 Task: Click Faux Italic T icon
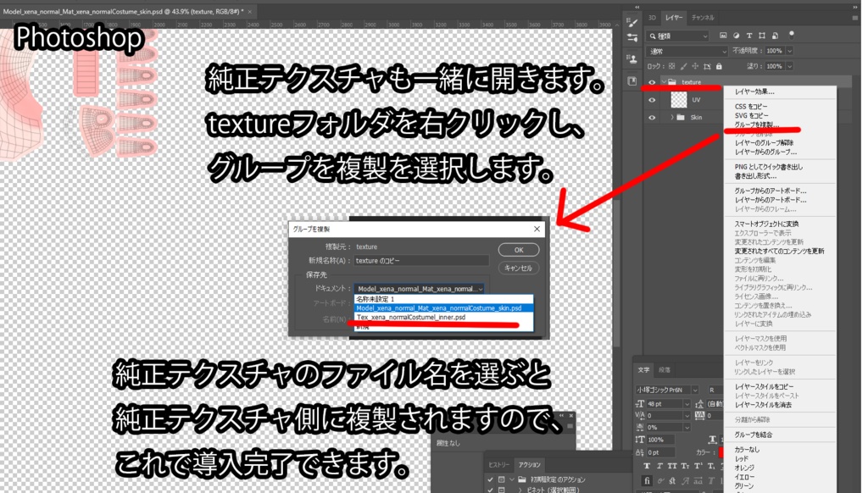tap(659, 466)
